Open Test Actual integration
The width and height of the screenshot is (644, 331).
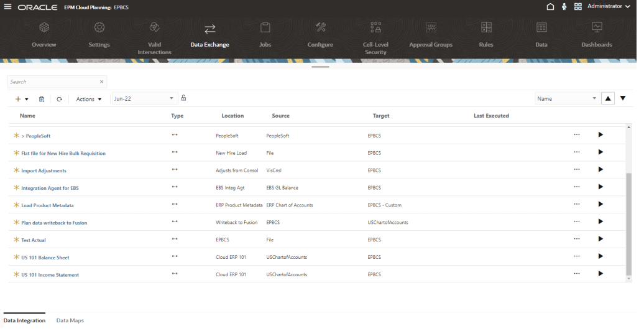tap(34, 240)
